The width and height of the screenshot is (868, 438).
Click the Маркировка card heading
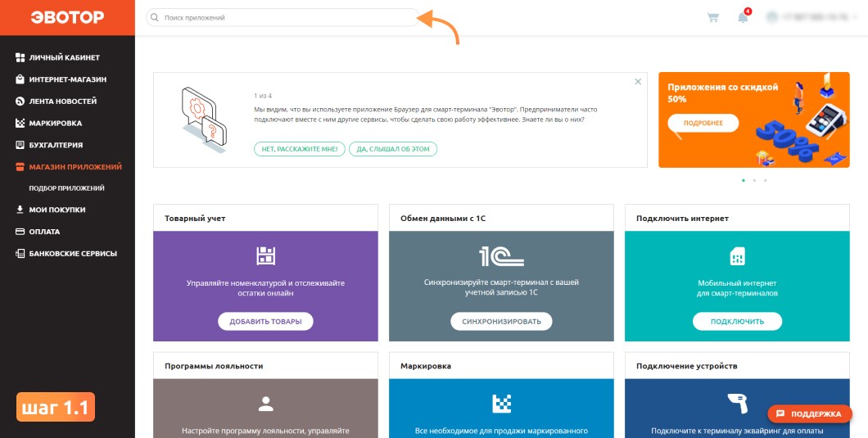426,366
